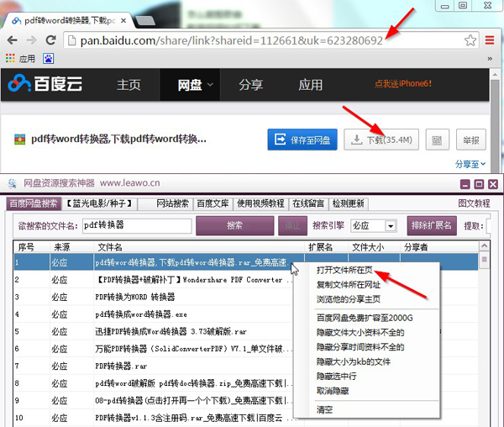Select the 百度文库 tab
Image resolution: width=504 pixels, height=427 pixels.
(213, 203)
